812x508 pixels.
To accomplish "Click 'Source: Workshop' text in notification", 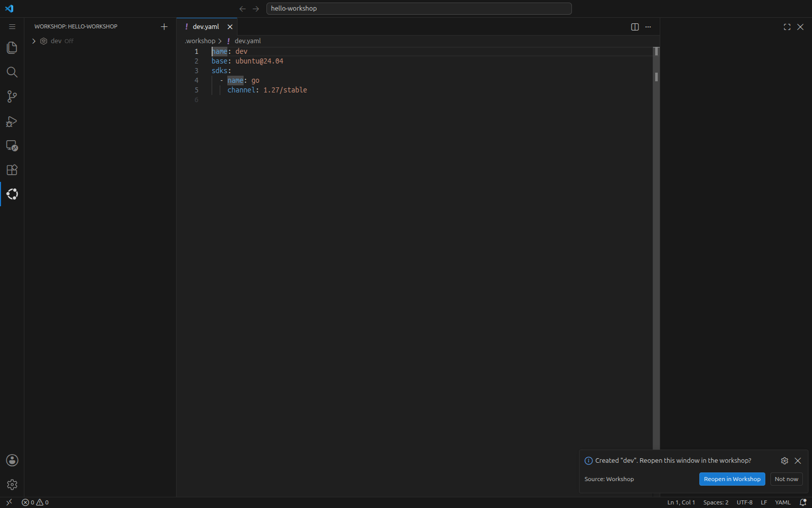I will (609, 479).
